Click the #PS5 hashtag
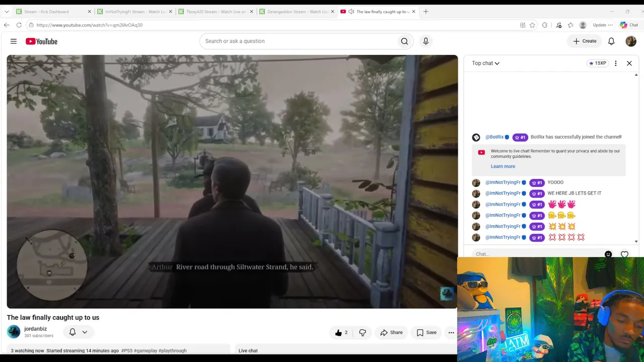Screen dimensions: 644x362 (127, 350)
